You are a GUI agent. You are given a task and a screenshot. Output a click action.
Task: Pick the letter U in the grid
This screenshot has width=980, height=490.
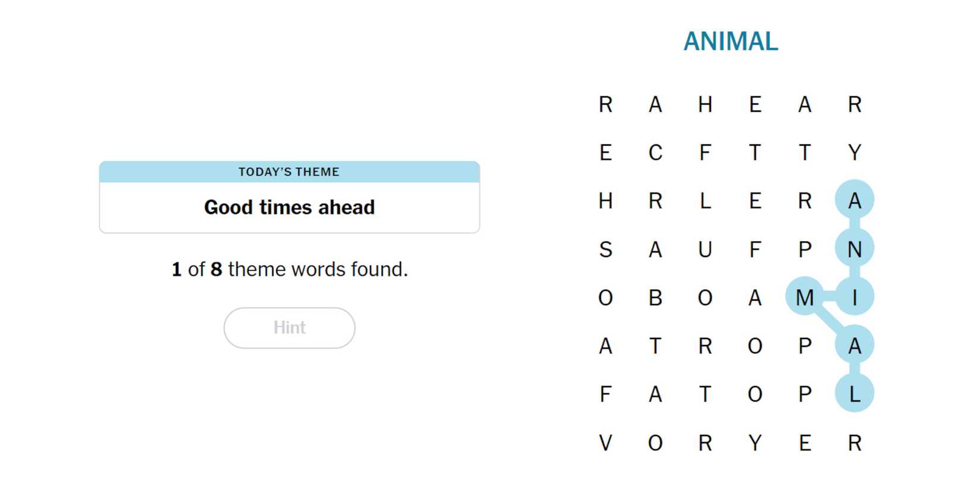(x=705, y=249)
